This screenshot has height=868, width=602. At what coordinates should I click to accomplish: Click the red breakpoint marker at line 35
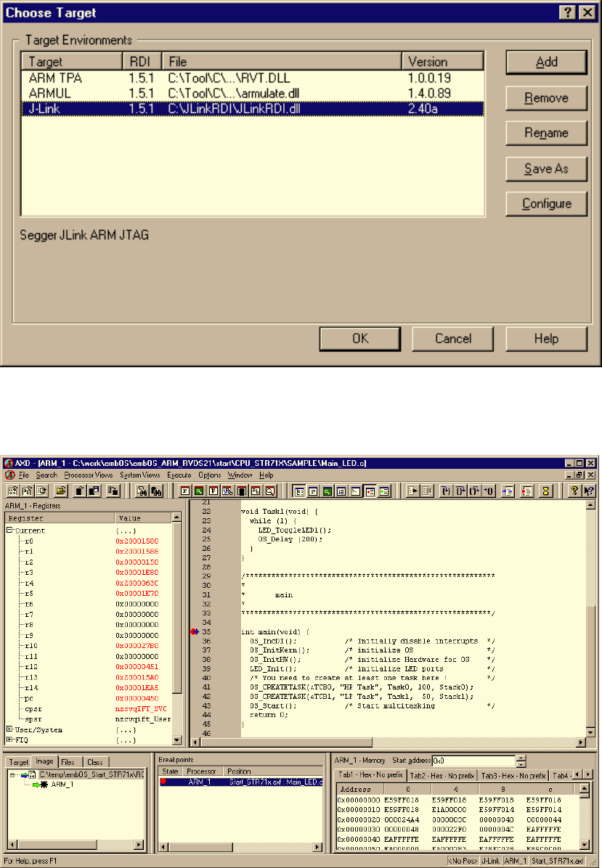point(194,631)
